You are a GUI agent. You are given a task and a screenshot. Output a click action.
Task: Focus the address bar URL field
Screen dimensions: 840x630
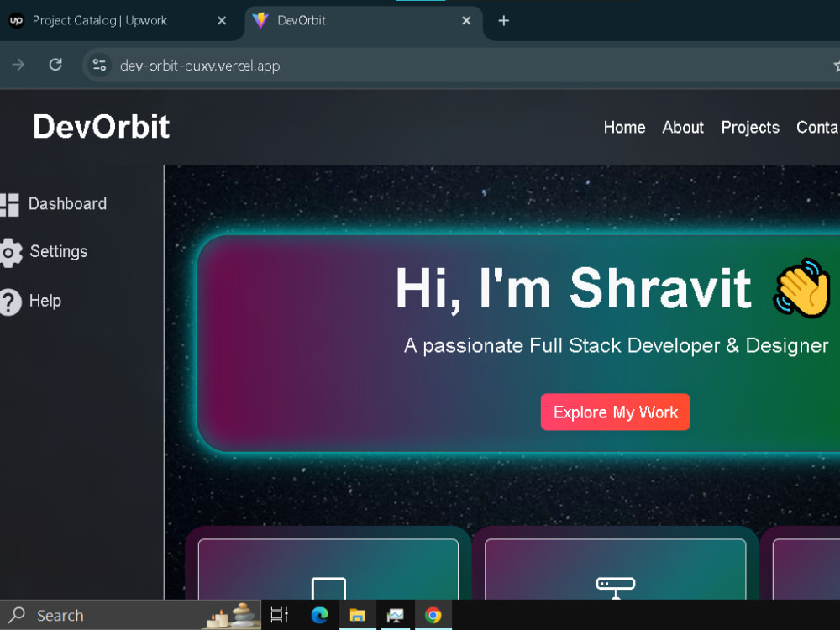[460, 66]
